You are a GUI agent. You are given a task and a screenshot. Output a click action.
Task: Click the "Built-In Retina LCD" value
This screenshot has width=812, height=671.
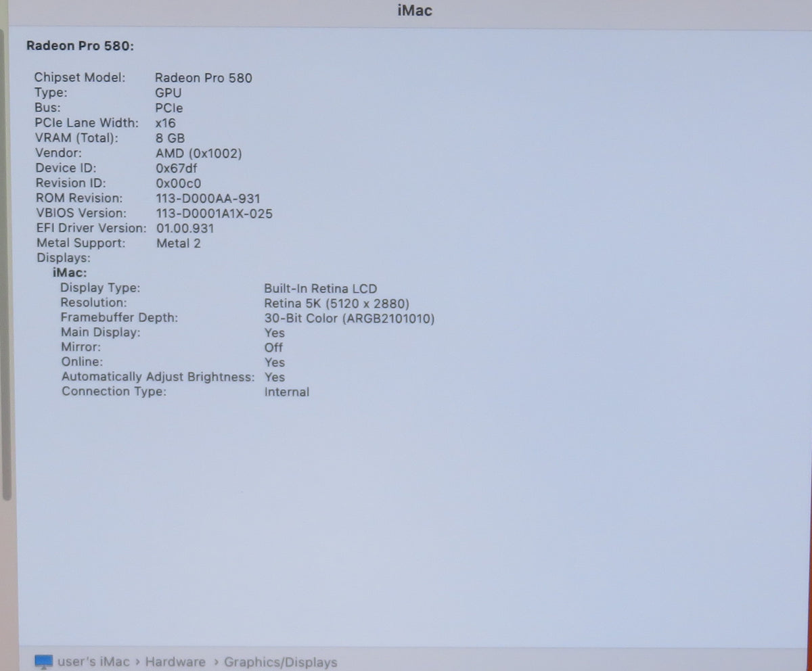(x=321, y=289)
